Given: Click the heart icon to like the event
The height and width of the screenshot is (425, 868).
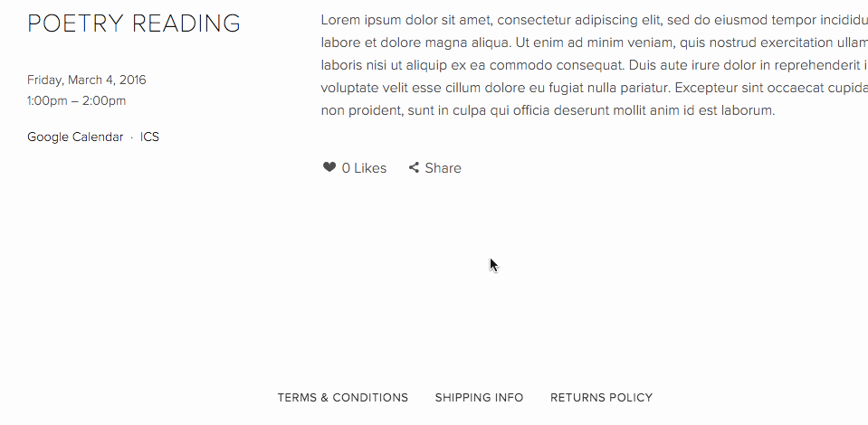Looking at the screenshot, I should [x=329, y=167].
